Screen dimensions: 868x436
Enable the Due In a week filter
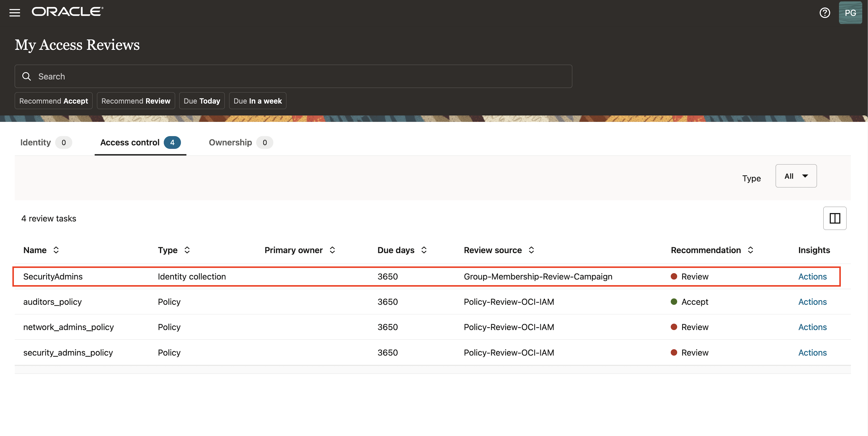coord(258,101)
